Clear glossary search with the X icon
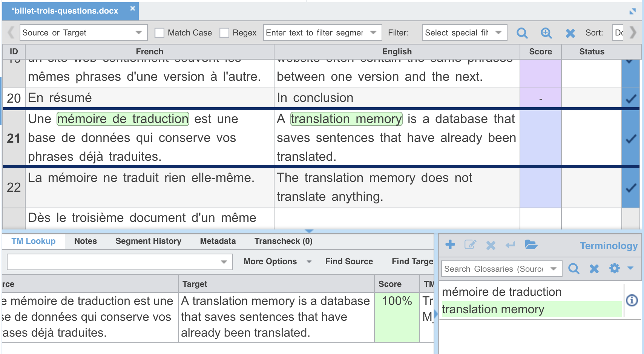This screenshot has width=644, height=354. 594,269
